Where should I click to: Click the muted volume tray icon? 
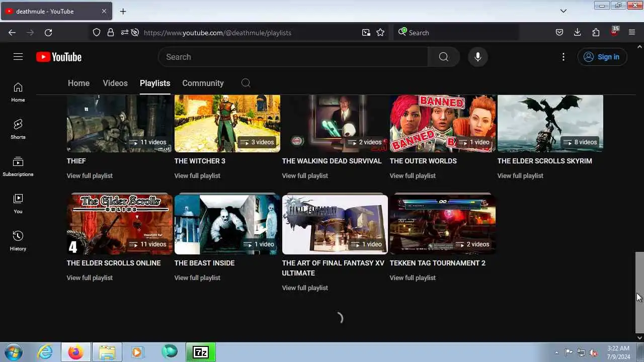click(594, 352)
